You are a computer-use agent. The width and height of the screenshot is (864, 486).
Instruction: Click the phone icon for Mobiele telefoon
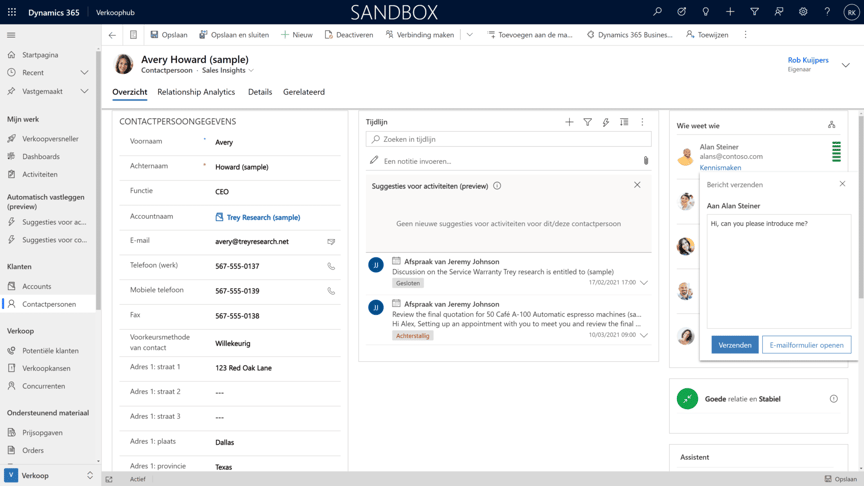click(x=331, y=291)
